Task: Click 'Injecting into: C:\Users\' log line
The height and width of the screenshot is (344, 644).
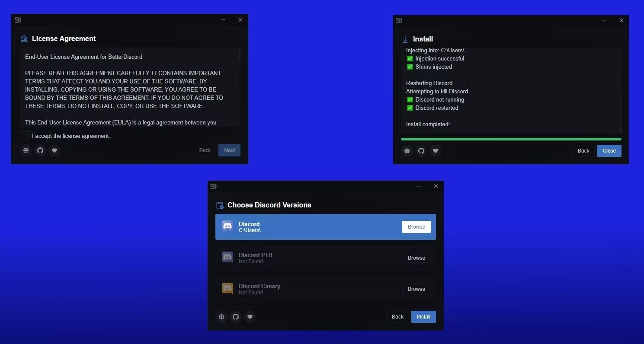Action: pyautogui.click(x=435, y=51)
